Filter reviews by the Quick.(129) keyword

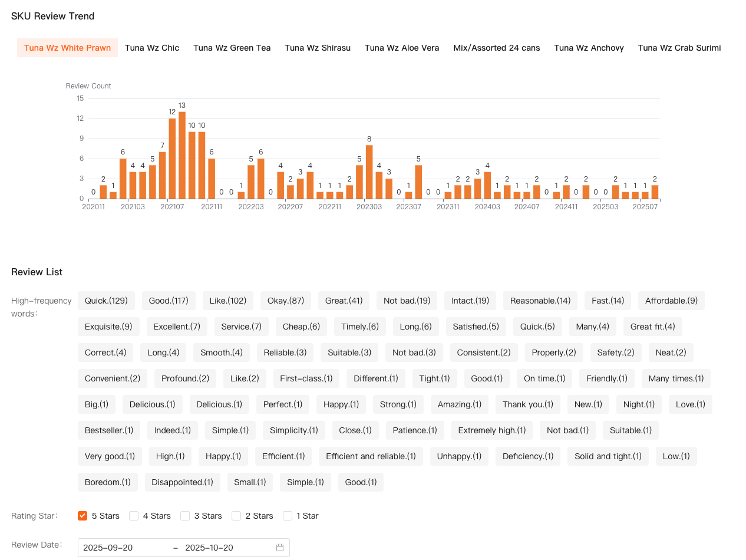point(106,301)
